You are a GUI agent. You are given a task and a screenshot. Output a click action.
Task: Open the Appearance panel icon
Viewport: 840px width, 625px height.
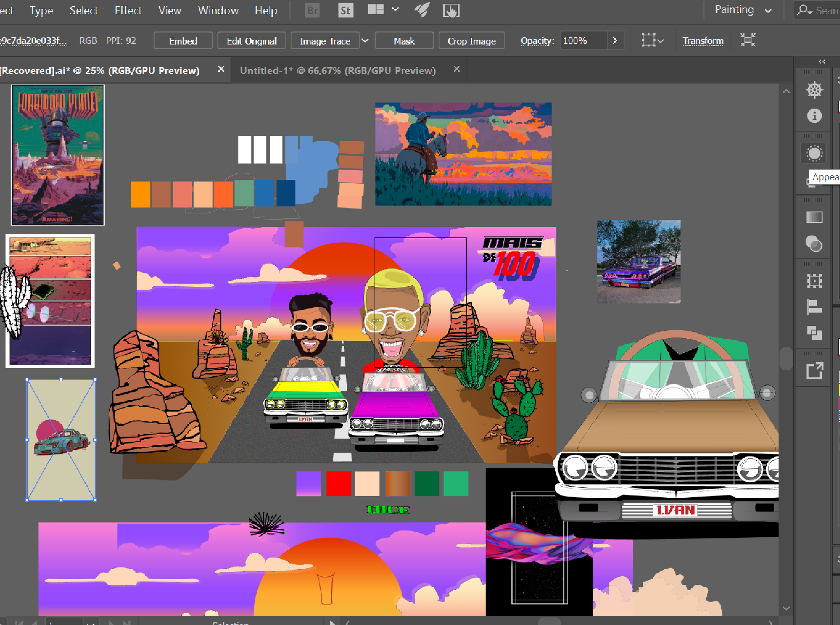[x=814, y=153]
